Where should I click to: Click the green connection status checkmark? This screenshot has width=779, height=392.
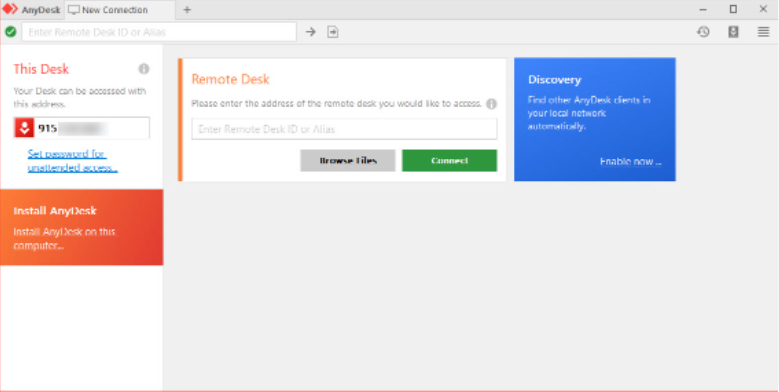[10, 32]
